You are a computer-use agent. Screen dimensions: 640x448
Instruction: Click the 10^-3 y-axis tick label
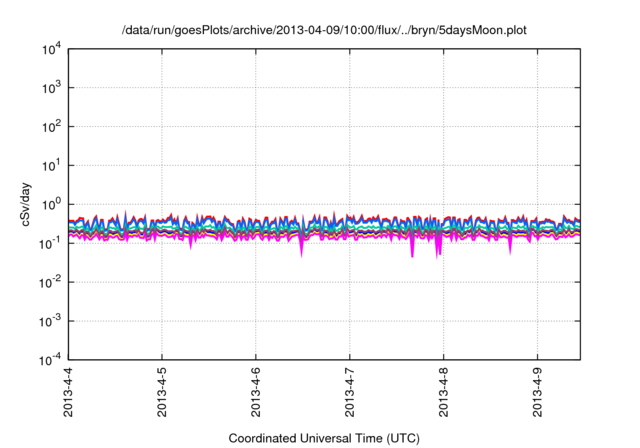(x=50, y=321)
